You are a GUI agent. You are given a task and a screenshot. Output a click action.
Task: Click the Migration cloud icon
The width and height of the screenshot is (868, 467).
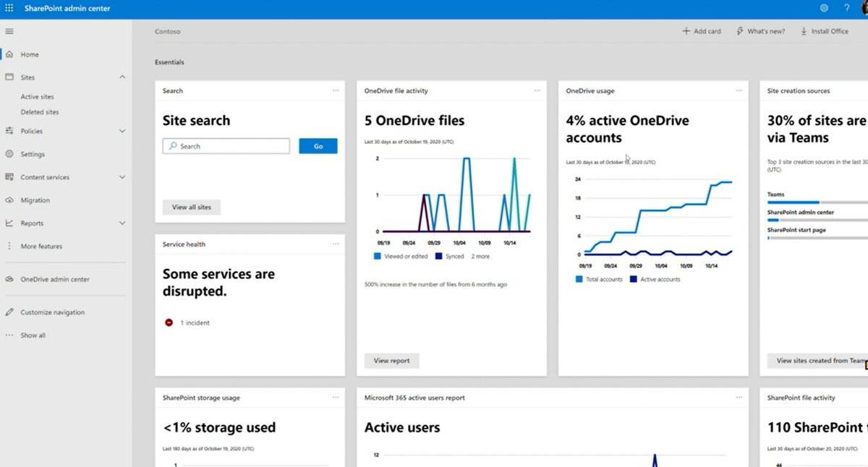click(x=9, y=200)
